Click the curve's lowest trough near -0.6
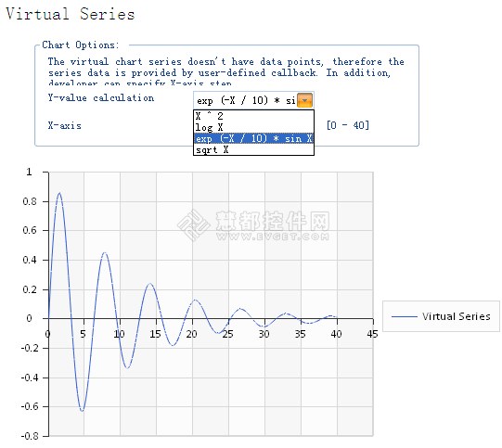Image resolution: width=502 pixels, height=448 pixels. (83, 410)
